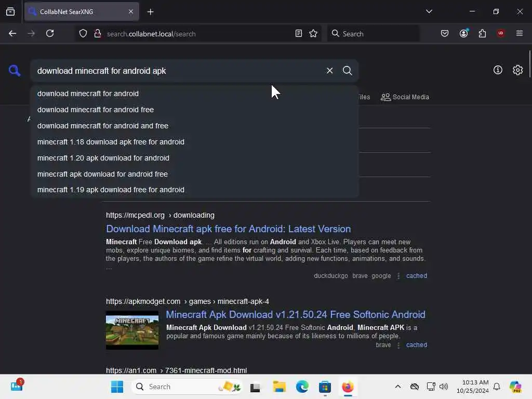
Task: Open a new tab with the plus button
Action: [150, 12]
